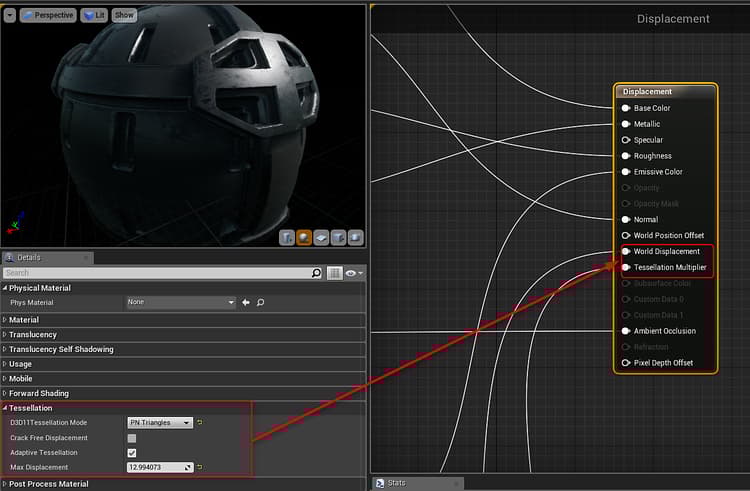
Task: Open the property matrix grid view icon
Action: click(x=335, y=273)
